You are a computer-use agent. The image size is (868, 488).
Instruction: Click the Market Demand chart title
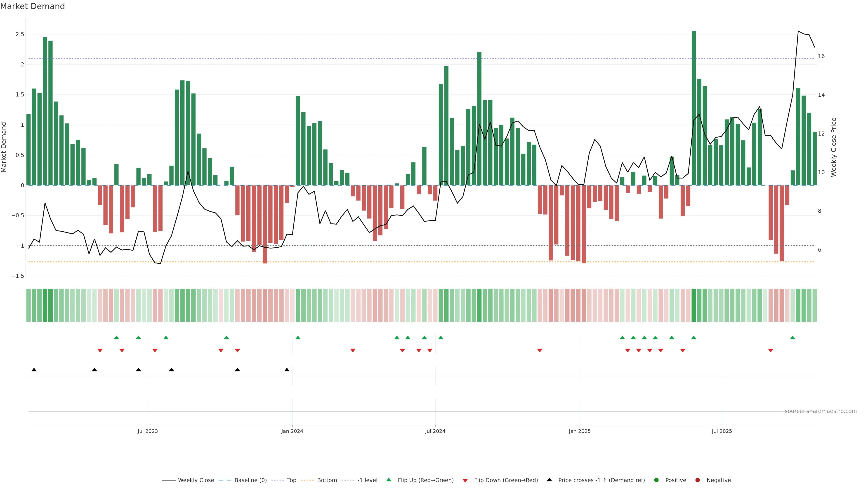click(x=32, y=6)
